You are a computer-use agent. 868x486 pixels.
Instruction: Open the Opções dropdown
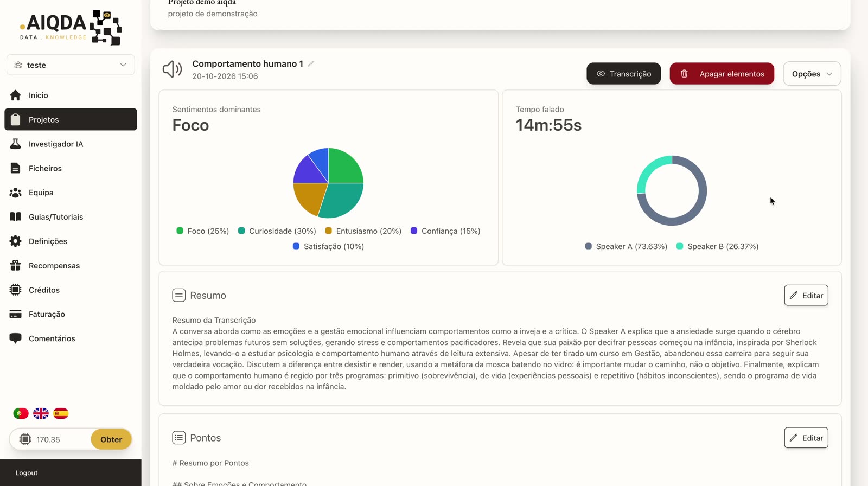click(x=812, y=74)
